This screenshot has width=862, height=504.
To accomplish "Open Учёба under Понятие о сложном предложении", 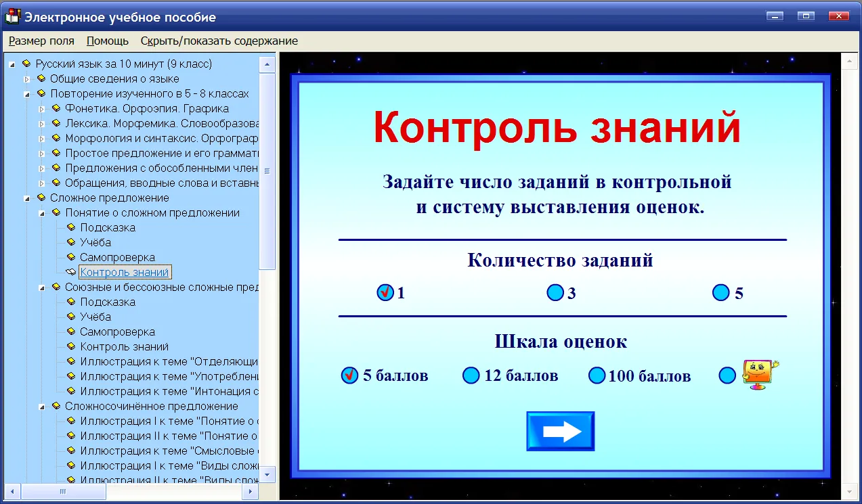I will tap(95, 242).
